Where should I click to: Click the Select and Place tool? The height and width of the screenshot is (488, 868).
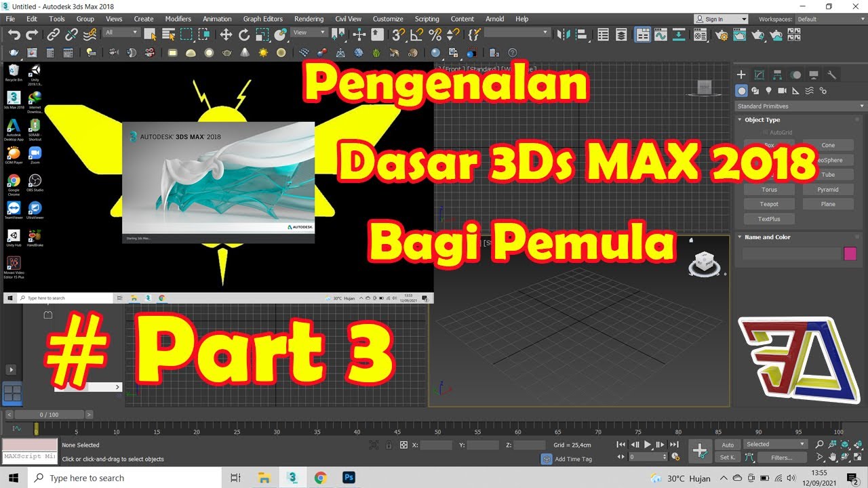pos(280,34)
